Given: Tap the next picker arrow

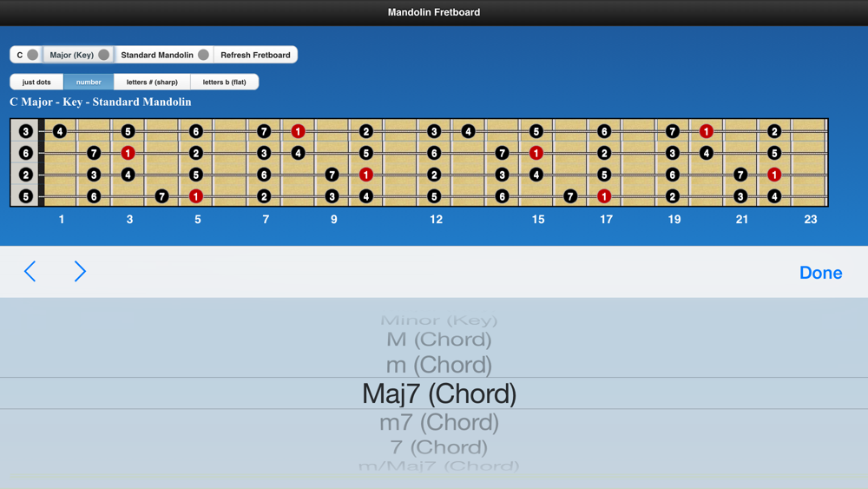Looking at the screenshot, I should pos(80,271).
